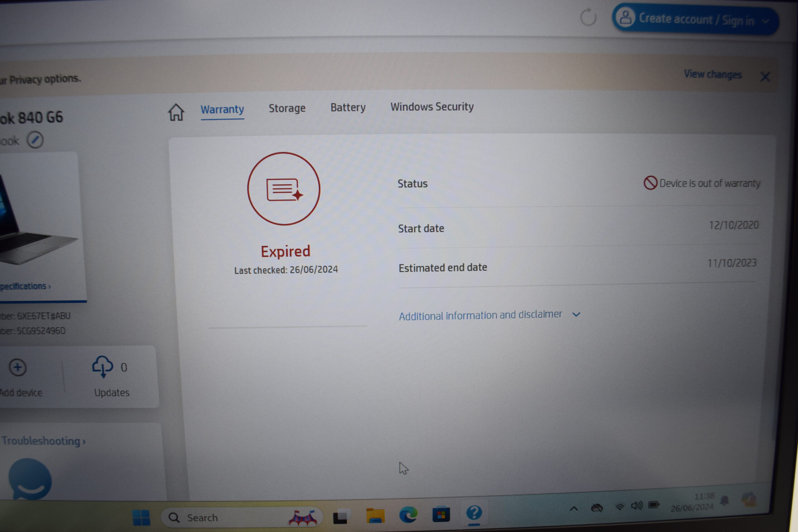Click the out of warranty status icon

tap(651, 183)
